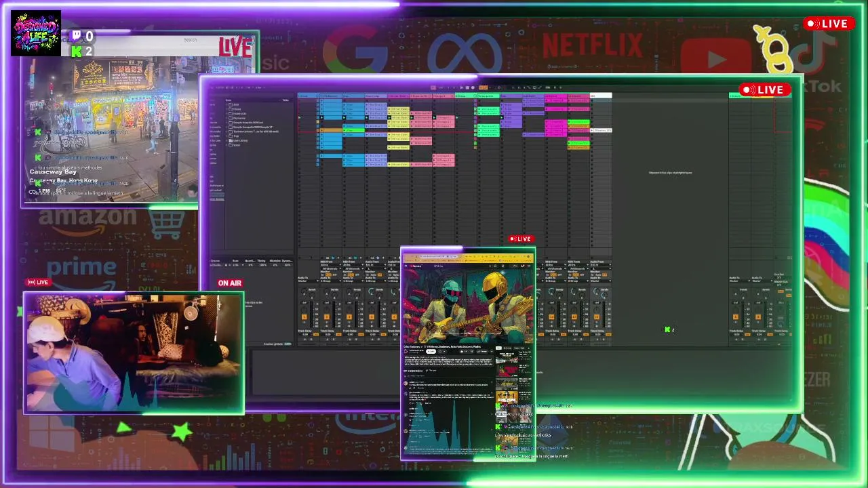Open track 3's MIDI From input dropdown
This screenshot has width=868, height=488.
click(353, 265)
